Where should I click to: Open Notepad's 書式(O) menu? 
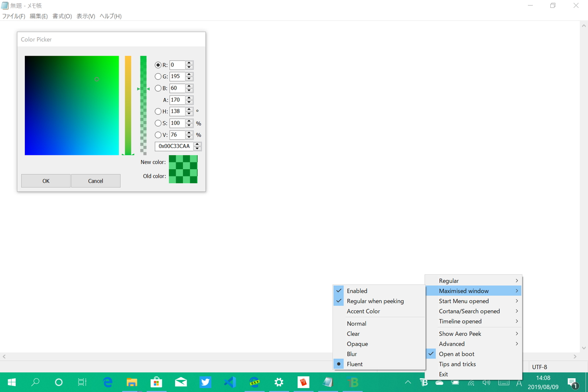[x=62, y=16]
